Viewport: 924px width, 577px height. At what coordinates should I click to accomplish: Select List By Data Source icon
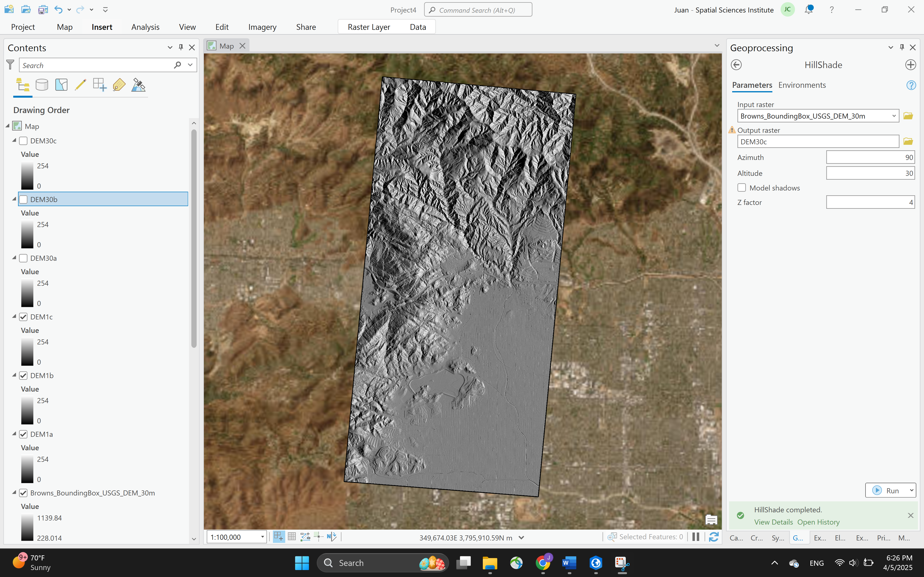coord(42,85)
